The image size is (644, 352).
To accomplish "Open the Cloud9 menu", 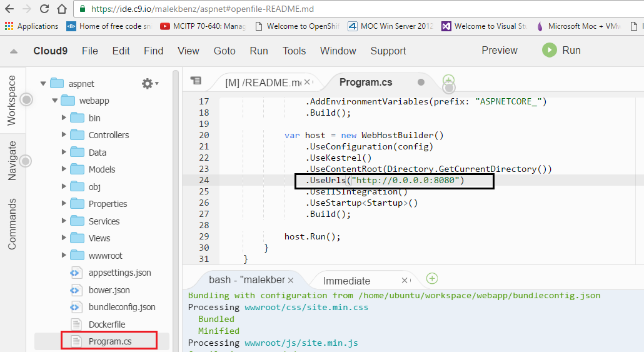I will click(51, 51).
